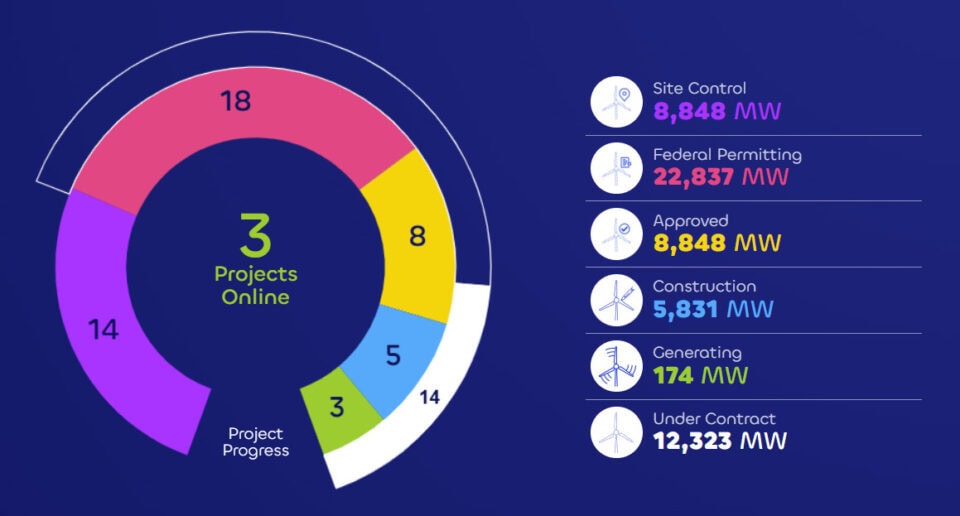Screen dimensions: 960x516
Task: Select the Approved checkmark turbine icon
Action: click(616, 234)
